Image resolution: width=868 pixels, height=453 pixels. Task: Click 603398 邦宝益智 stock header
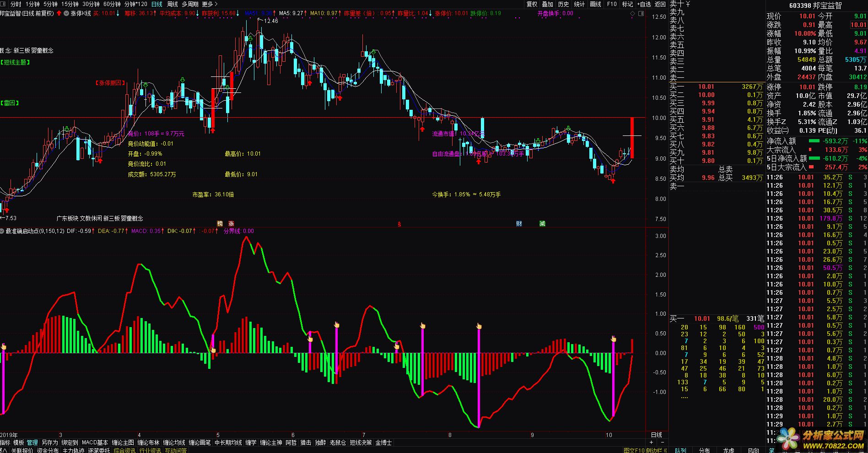click(x=815, y=5)
